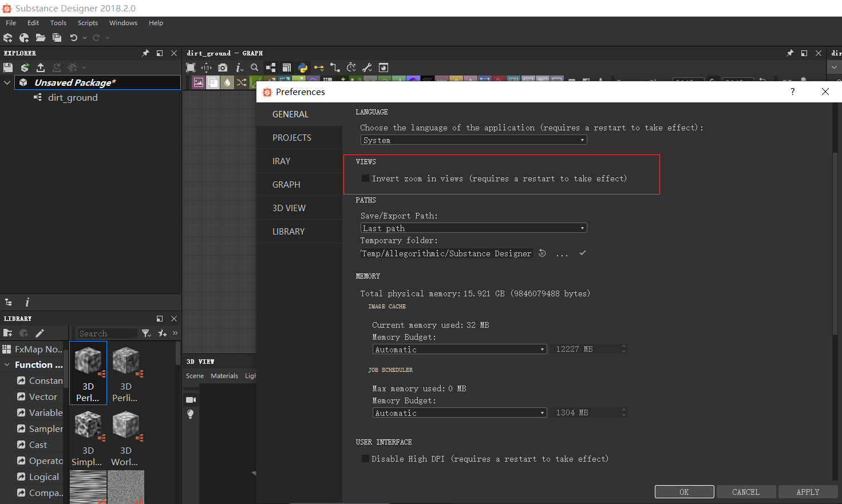The height and width of the screenshot is (504, 842).
Task: Click the hierarchy tree icon below Explorer
Action: pyautogui.click(x=9, y=302)
